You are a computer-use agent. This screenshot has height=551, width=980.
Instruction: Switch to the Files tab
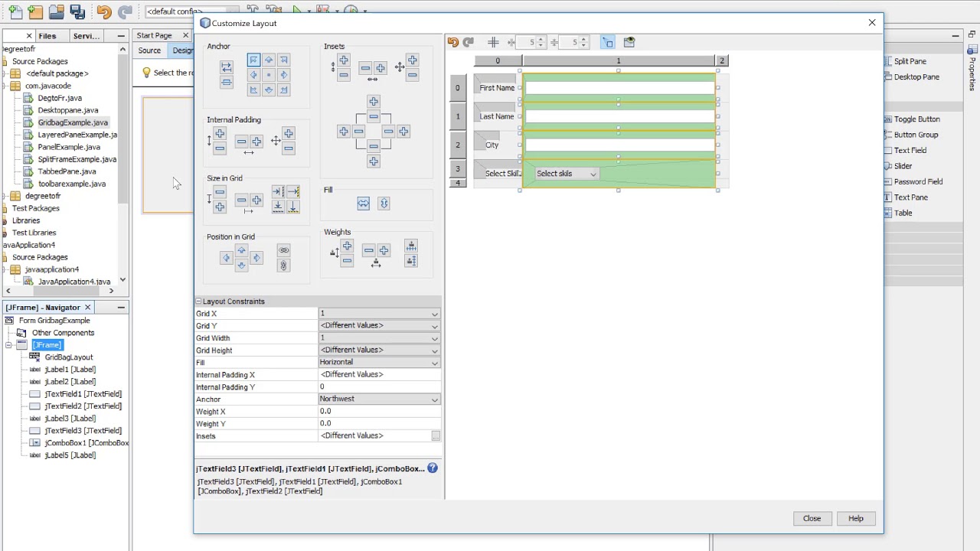coord(47,36)
